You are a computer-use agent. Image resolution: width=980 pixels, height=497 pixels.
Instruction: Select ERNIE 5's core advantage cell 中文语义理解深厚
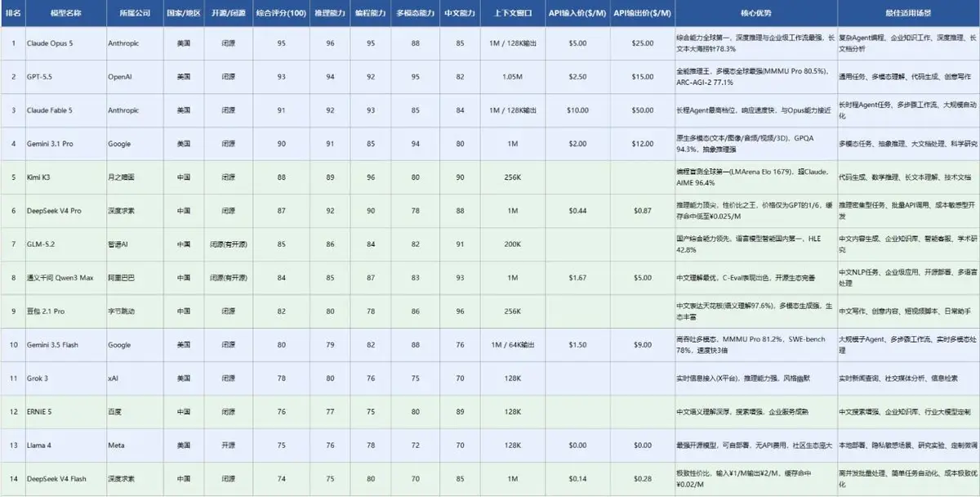click(756, 412)
